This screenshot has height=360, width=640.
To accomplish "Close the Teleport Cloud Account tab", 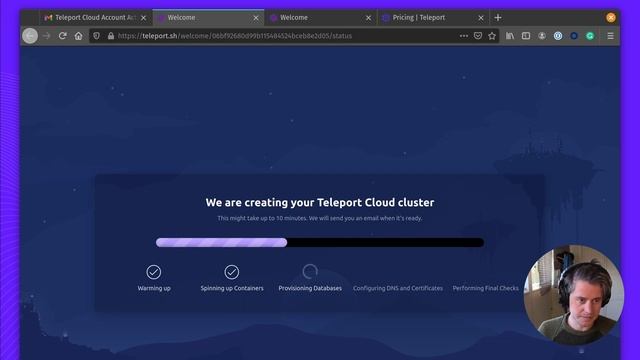I will tap(143, 18).
